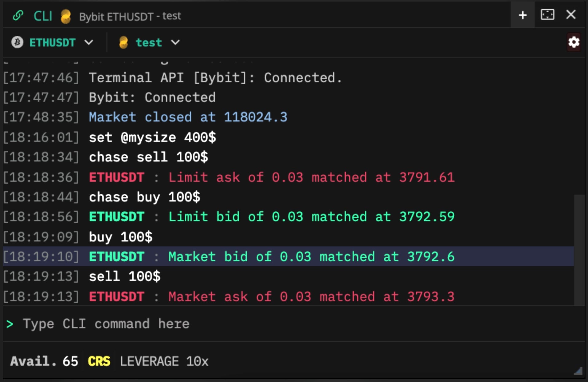Viewport: 588px width, 382px height.
Task: Open a new terminal tab with the plus icon
Action: tap(522, 14)
